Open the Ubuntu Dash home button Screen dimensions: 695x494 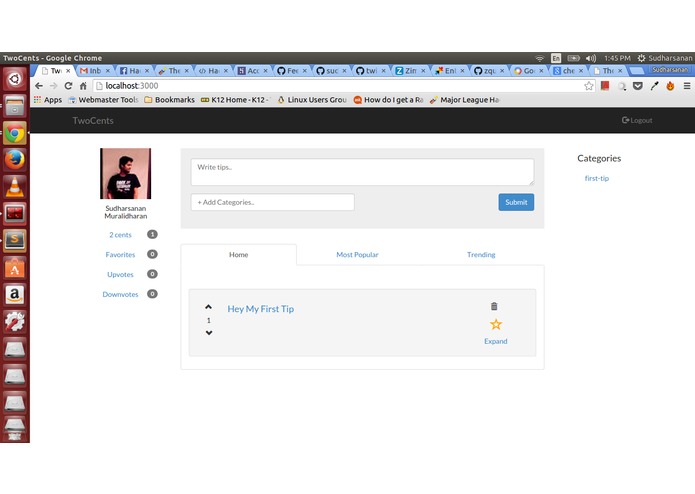15,79
